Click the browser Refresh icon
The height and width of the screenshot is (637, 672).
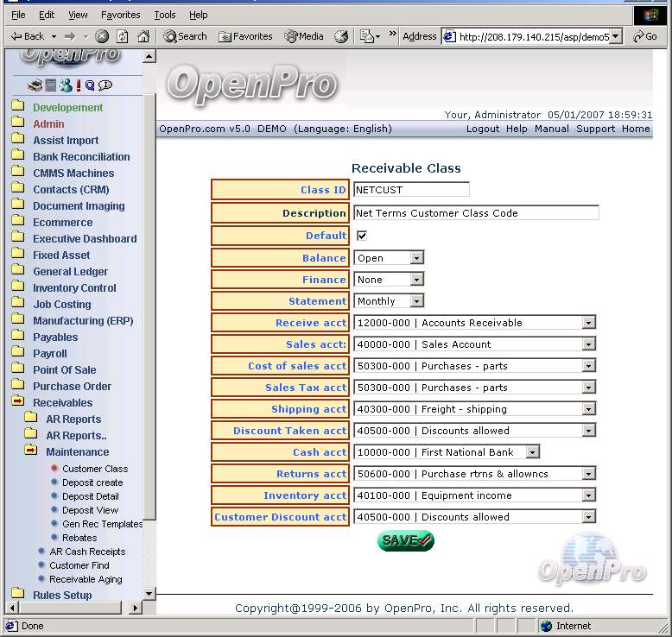tap(122, 36)
